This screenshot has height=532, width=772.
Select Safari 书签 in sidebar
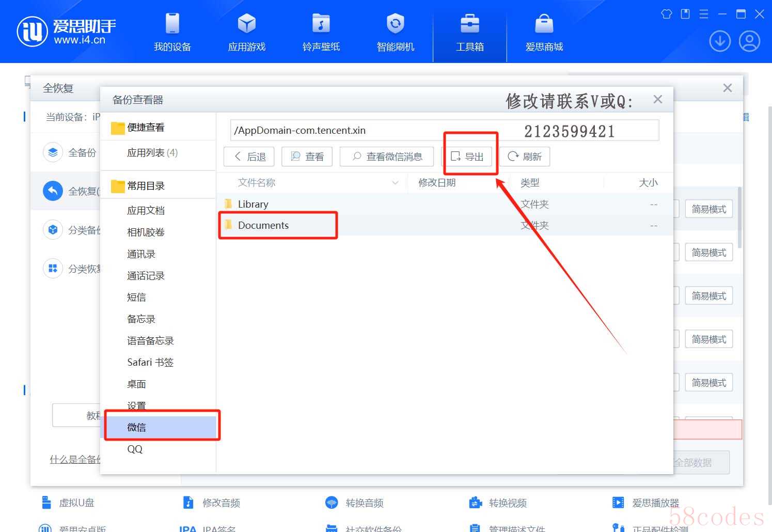coord(150,363)
